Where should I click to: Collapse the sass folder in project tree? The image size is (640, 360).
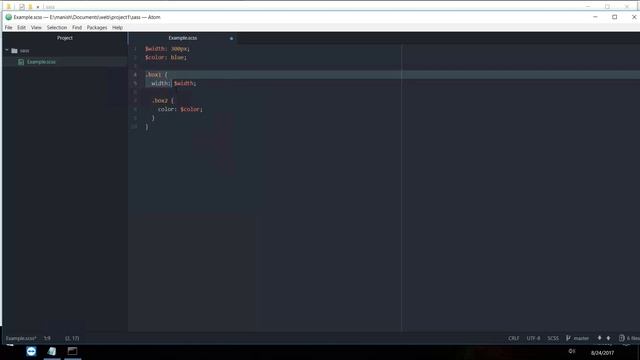point(7,50)
